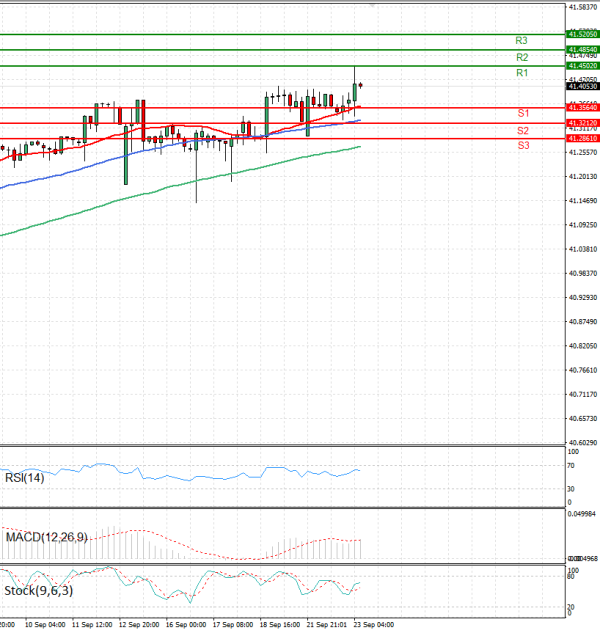
Task: Click the 10 Sep 04:00 time label
Action: point(45,625)
